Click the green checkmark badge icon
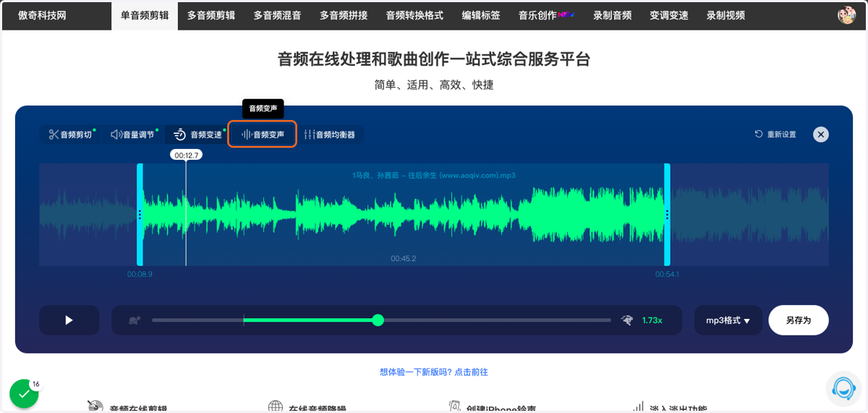The height and width of the screenshot is (413, 868). pyautogui.click(x=24, y=393)
